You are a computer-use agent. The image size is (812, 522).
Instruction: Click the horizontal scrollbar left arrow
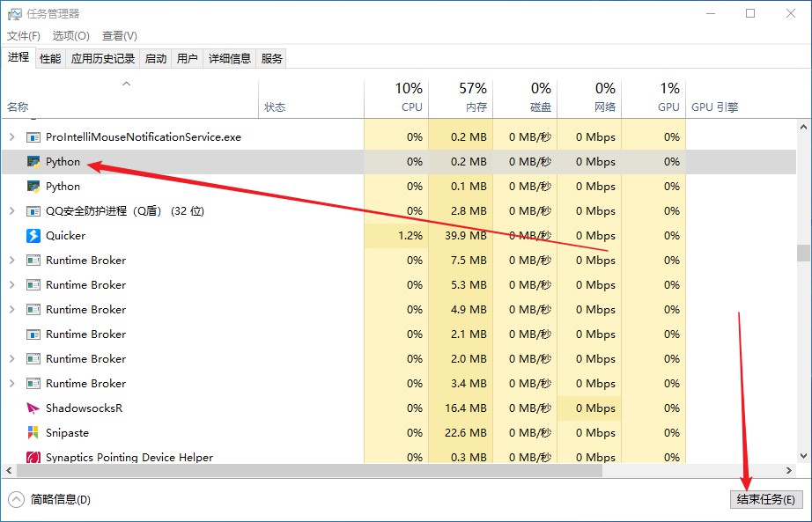pos(9,471)
